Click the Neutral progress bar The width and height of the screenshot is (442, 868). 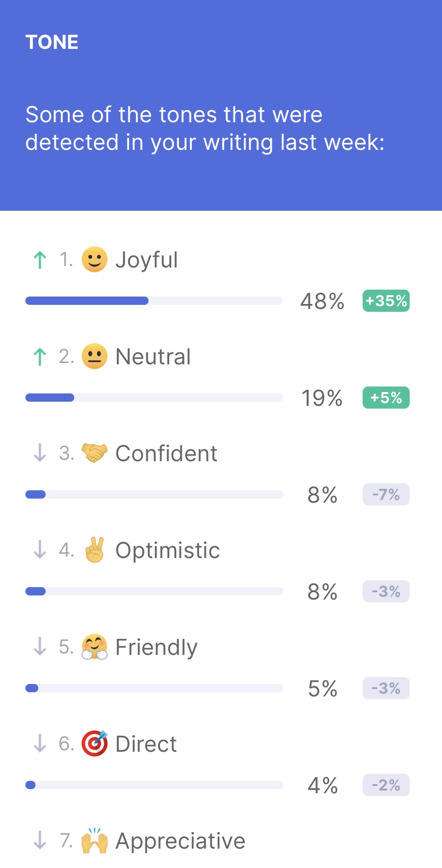tap(154, 398)
